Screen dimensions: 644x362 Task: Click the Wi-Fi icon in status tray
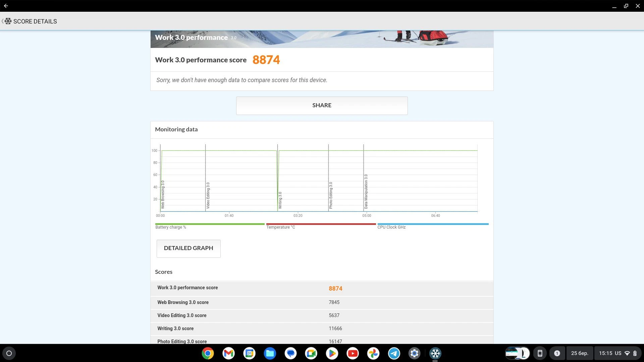(x=627, y=353)
